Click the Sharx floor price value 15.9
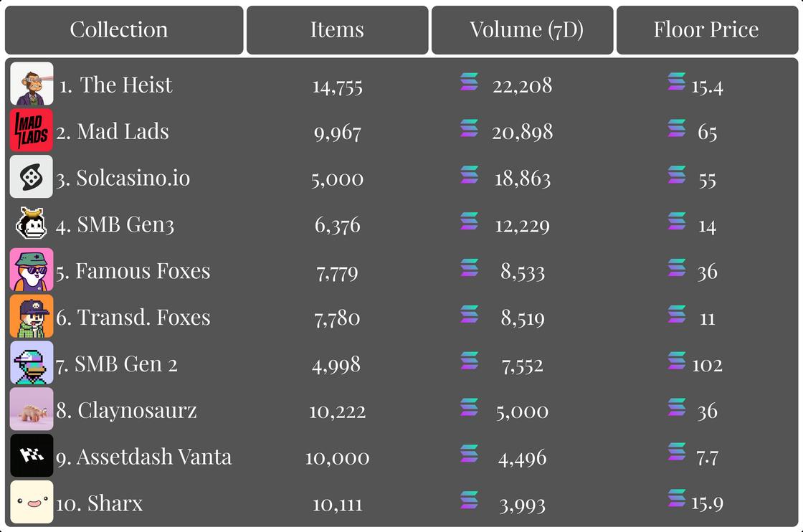The width and height of the screenshot is (803, 532). point(707,503)
